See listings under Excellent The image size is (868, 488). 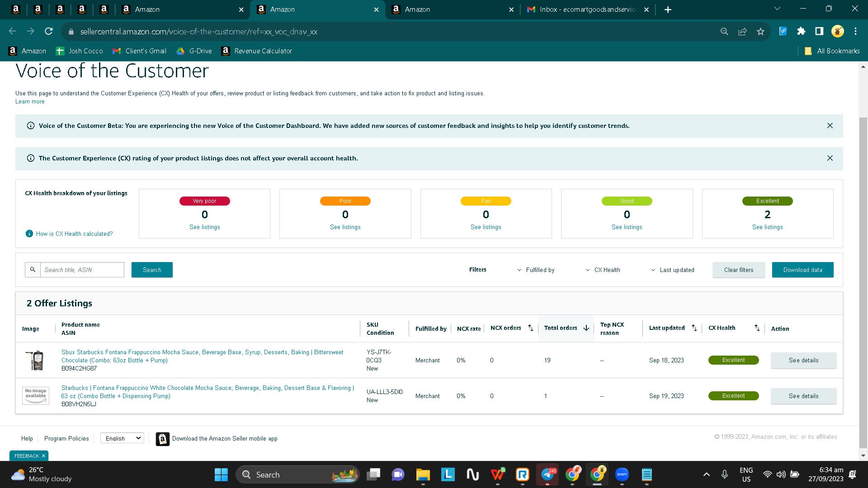(x=768, y=227)
